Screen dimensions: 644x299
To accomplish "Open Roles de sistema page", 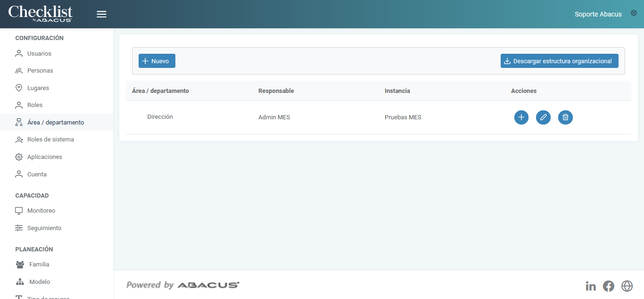I will [50, 140].
